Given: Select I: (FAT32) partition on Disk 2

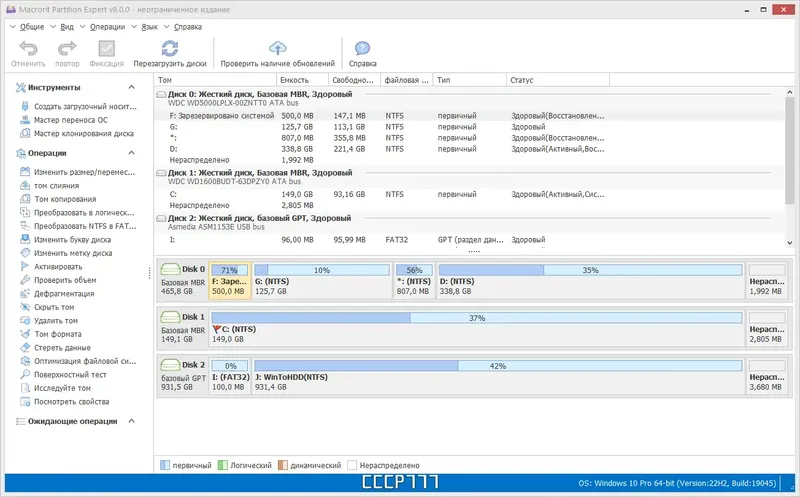Looking at the screenshot, I should tap(230, 376).
